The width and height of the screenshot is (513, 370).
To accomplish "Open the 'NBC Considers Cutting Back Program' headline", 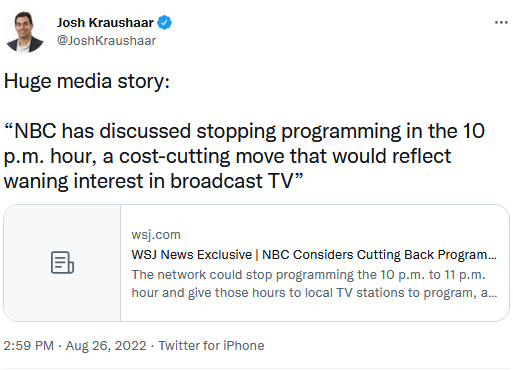I will pos(379,255).
